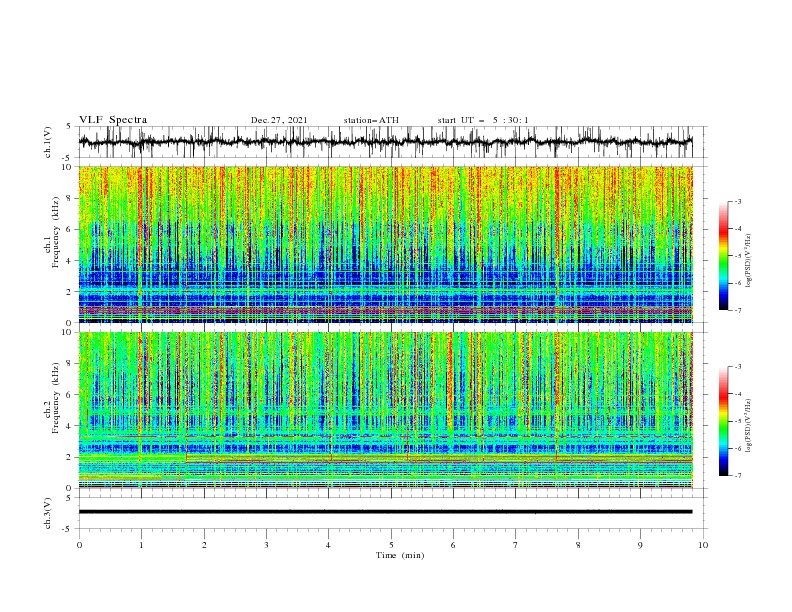Click the "station=ATH" label
Viewport: 792px width, 612px height.
click(x=371, y=120)
